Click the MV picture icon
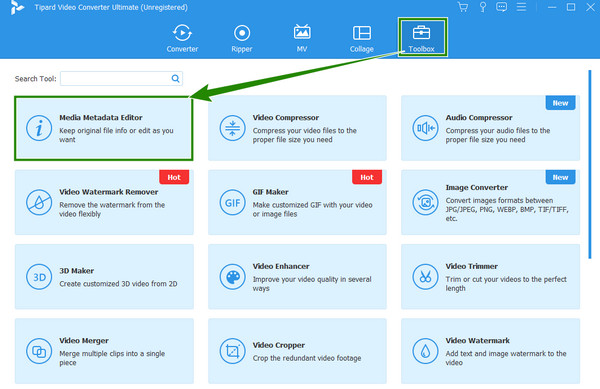600x389 pixels. pyautogui.click(x=302, y=33)
